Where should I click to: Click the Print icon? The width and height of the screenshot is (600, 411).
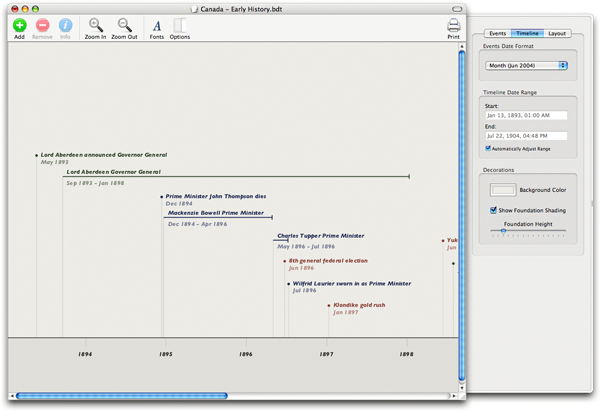tap(453, 26)
